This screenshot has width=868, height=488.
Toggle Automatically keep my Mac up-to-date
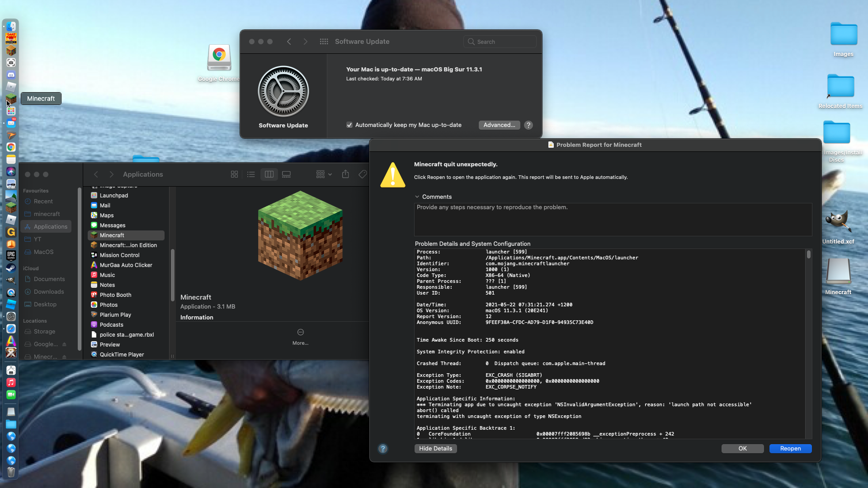(349, 125)
